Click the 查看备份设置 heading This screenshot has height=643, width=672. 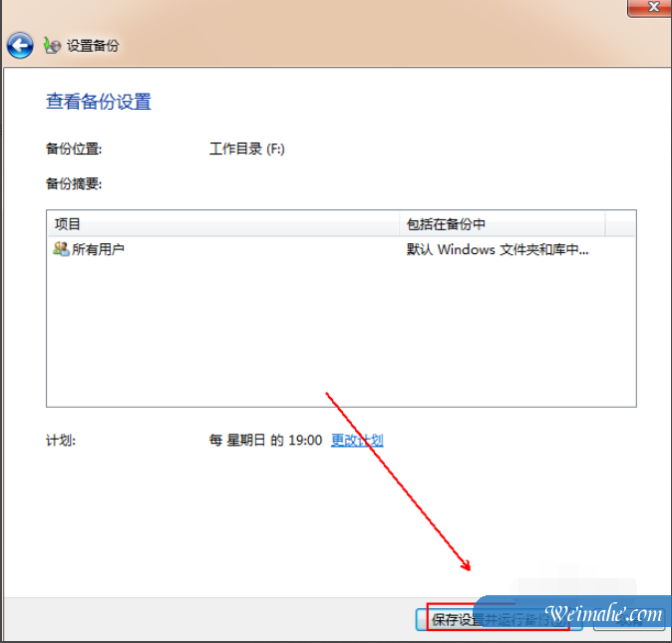[x=99, y=102]
